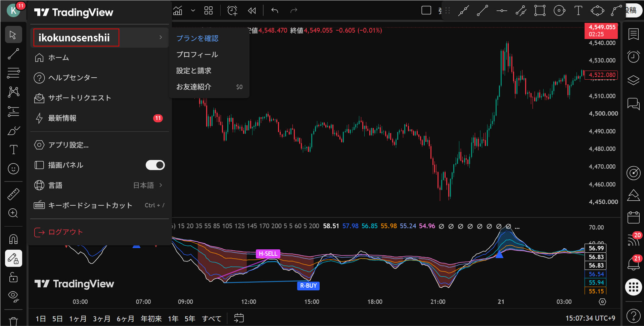Click the replay rewind icon
Image resolution: width=644 pixels, height=326 pixels.
(252, 11)
